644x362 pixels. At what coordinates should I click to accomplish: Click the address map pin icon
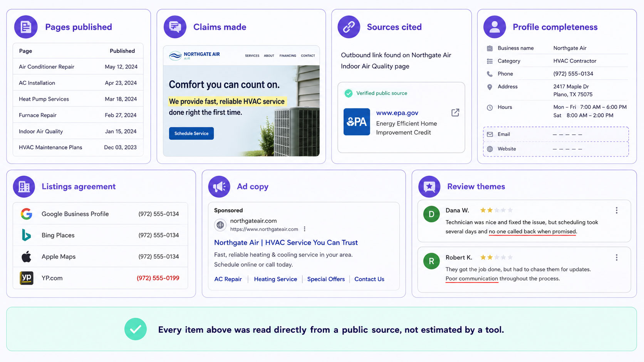490,87
